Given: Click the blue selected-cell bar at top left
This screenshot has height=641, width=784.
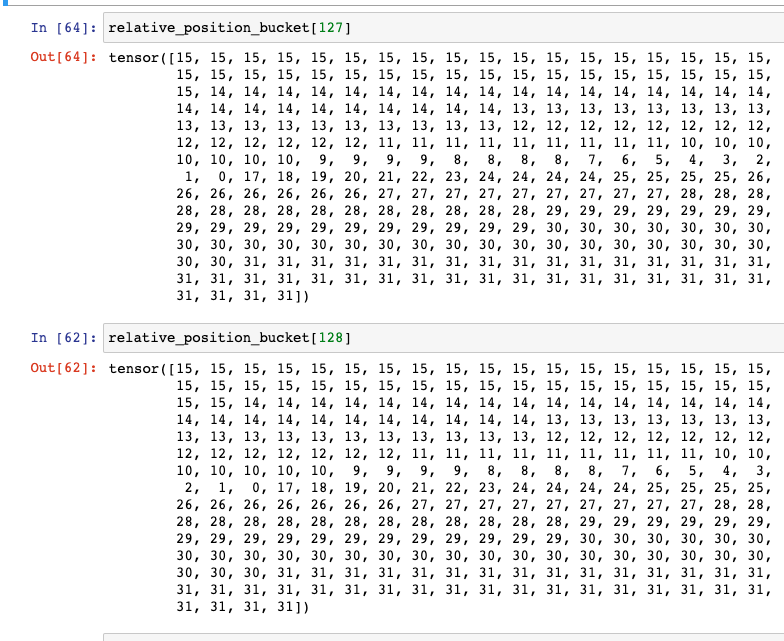Looking at the screenshot, I should point(4,3).
